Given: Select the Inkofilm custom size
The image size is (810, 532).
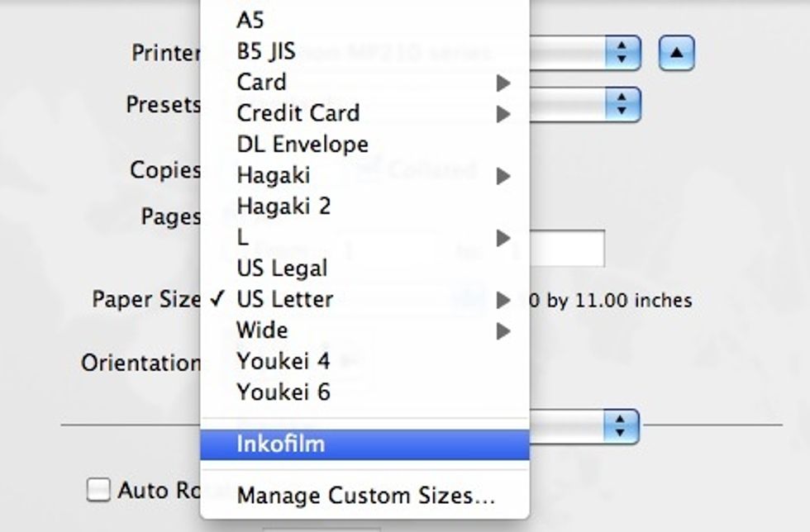Looking at the screenshot, I should [x=281, y=444].
